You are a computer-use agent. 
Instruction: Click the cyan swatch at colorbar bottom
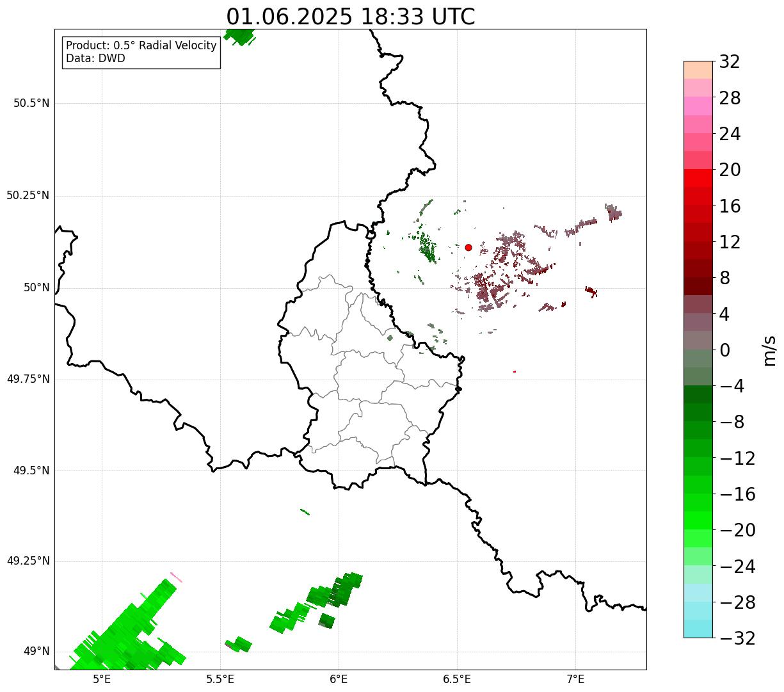tap(698, 629)
